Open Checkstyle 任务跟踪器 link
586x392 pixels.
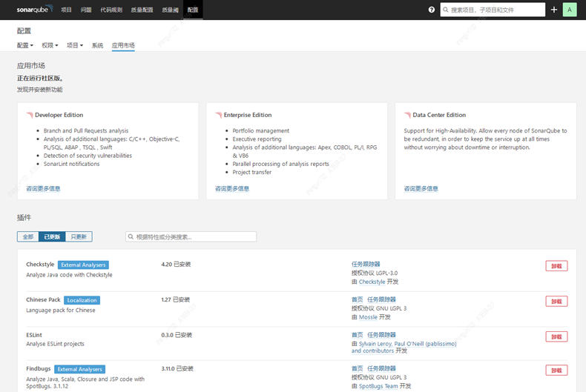[366, 264]
